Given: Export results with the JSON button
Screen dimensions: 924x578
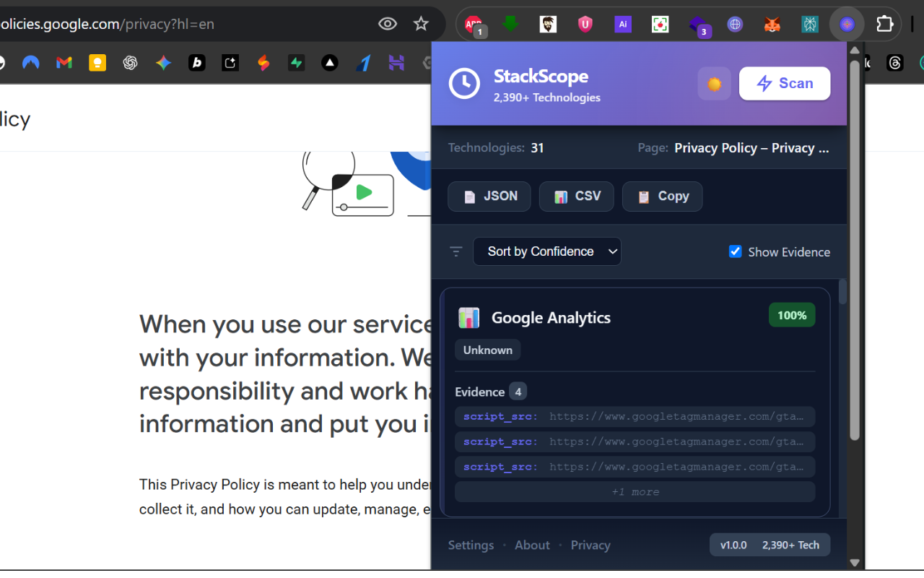Looking at the screenshot, I should (489, 197).
